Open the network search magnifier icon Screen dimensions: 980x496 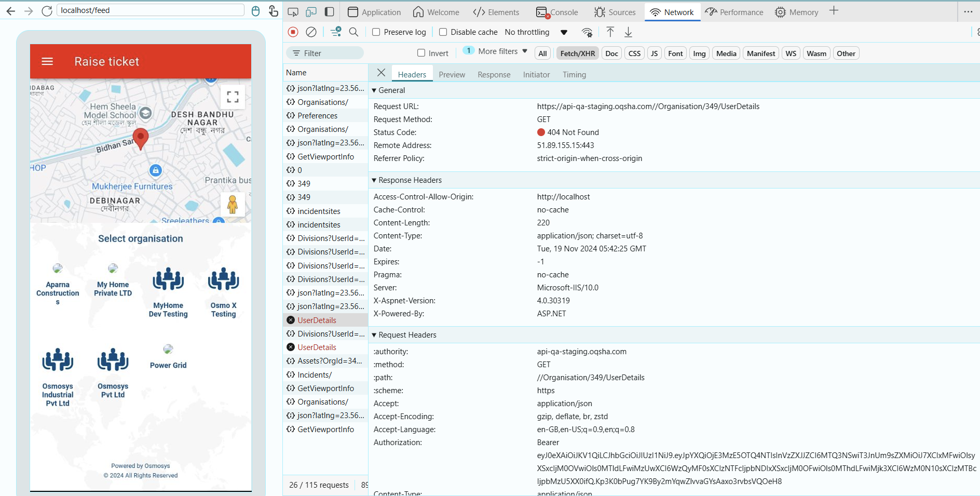[x=353, y=32]
